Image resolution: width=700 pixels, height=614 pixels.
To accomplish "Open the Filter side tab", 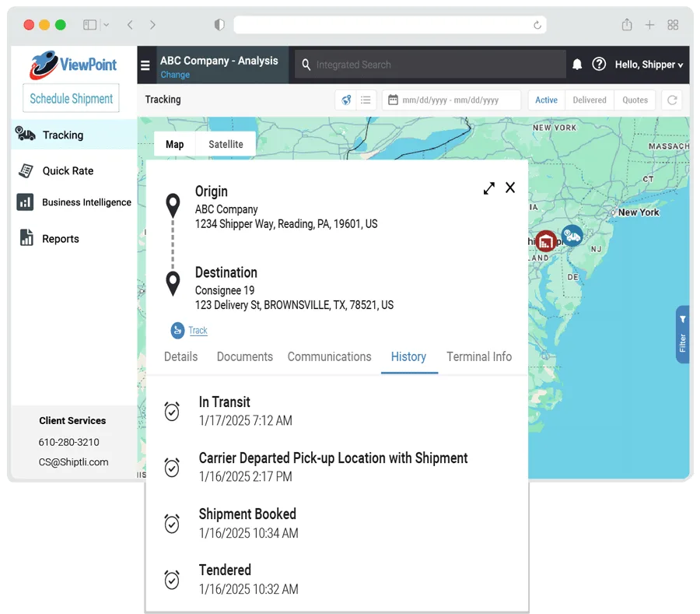I will pos(682,335).
